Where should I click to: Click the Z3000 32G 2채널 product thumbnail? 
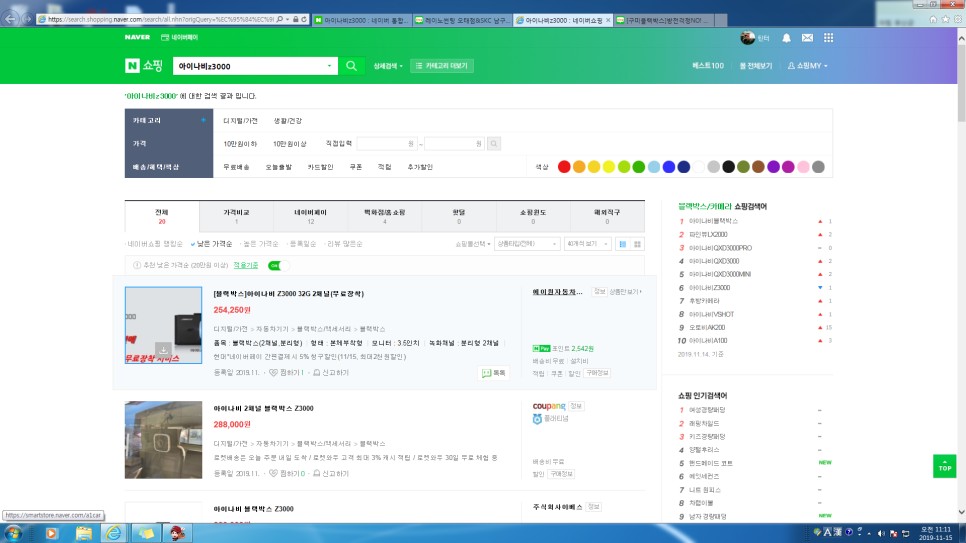163,325
